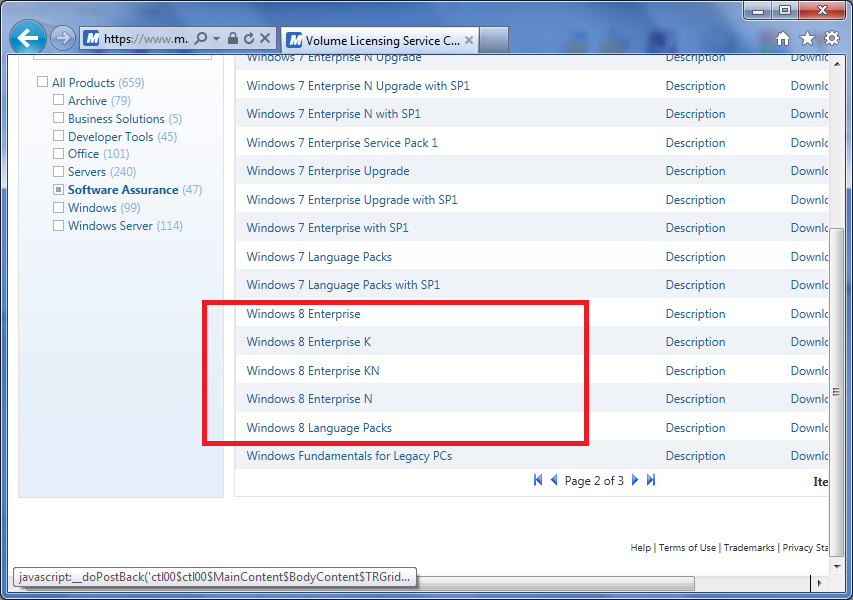Uncheck the Software Assurance checkbox
This screenshot has height=600, width=853.
[x=58, y=189]
